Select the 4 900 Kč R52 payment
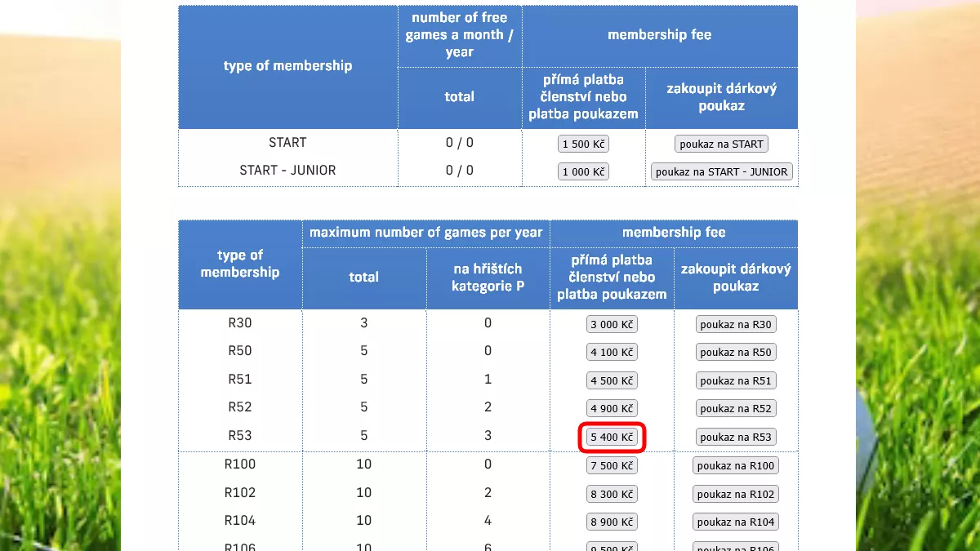This screenshot has width=980, height=551. pos(612,409)
